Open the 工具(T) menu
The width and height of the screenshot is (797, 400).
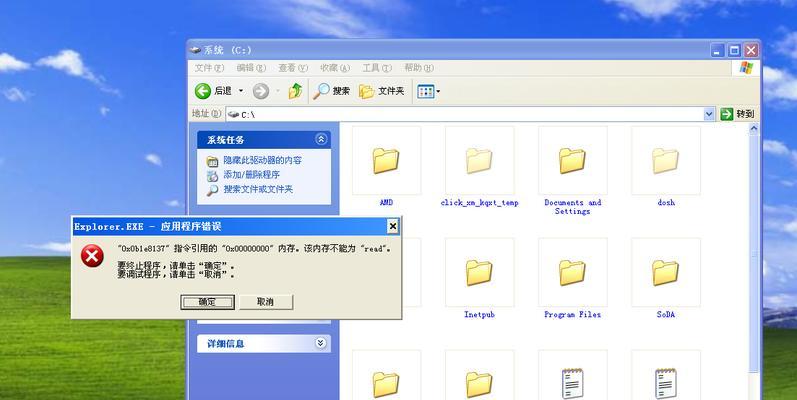coord(371,68)
